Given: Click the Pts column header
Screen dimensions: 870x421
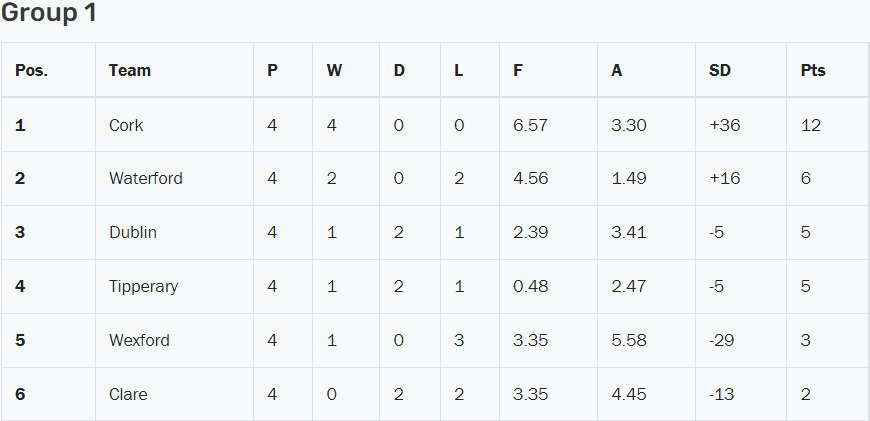Looking at the screenshot, I should pyautogui.click(x=813, y=70).
